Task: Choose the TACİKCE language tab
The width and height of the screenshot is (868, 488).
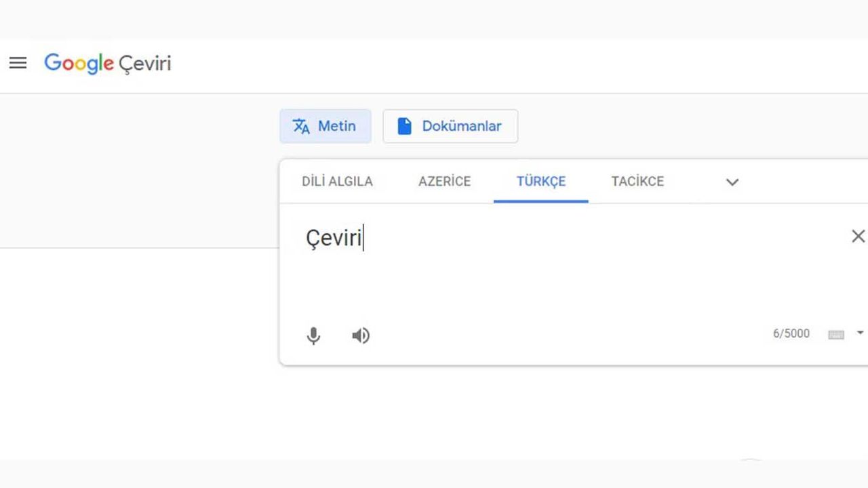Action: (x=637, y=182)
